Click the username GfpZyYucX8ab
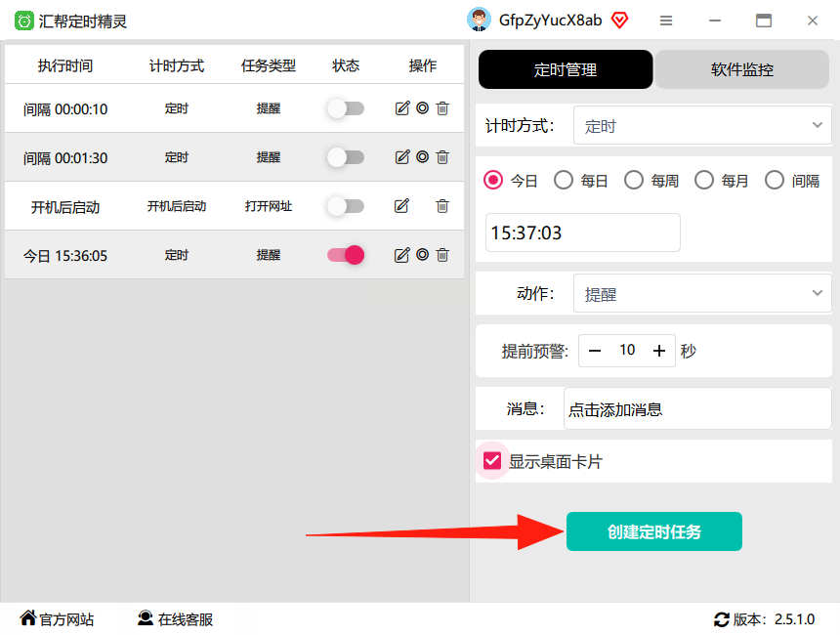Viewport: 840px width, 635px height. [x=550, y=21]
